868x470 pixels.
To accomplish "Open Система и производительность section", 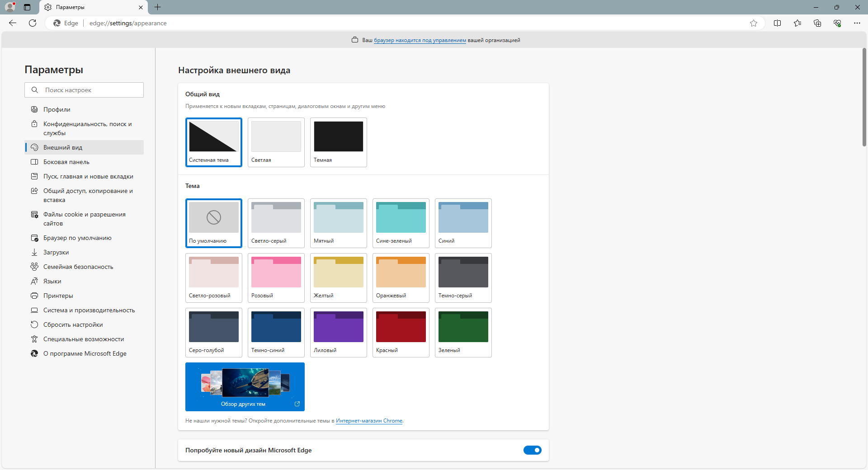I will coord(84,310).
